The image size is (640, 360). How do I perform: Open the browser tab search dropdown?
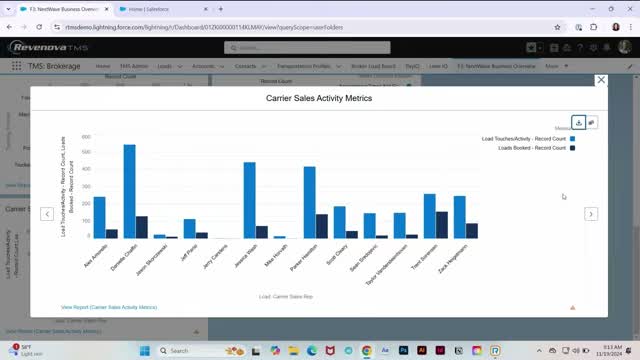tap(8, 9)
